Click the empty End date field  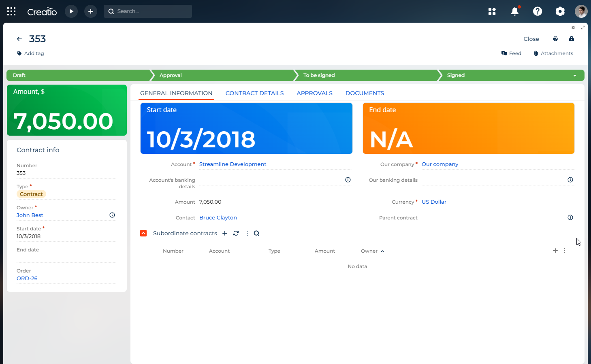[66, 258]
